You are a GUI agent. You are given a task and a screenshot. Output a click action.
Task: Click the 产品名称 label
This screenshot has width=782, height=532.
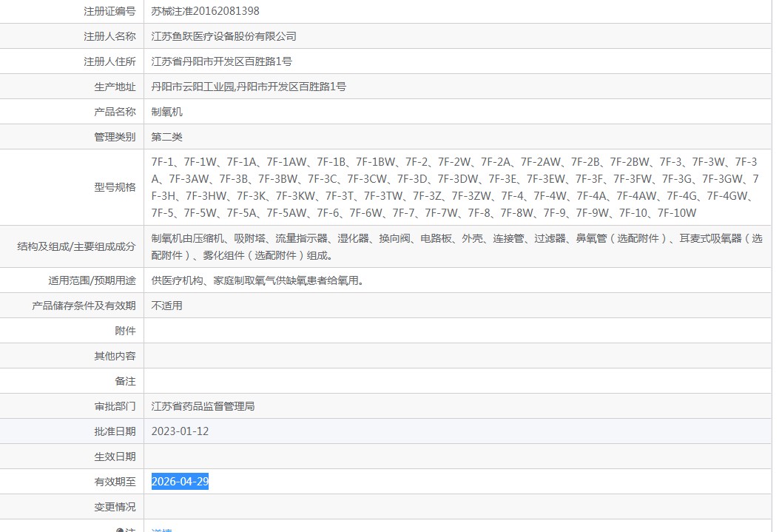[x=115, y=112]
